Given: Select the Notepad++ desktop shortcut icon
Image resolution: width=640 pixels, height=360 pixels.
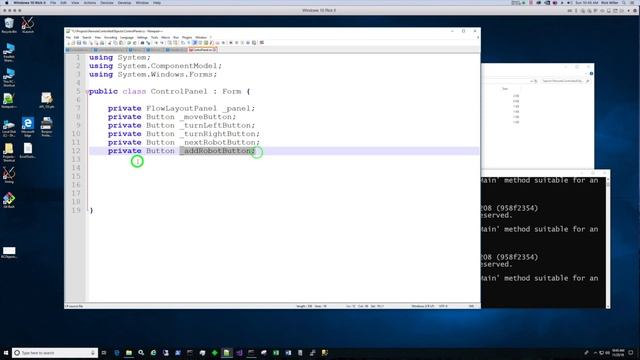Looking at the screenshot, I should [9, 100].
